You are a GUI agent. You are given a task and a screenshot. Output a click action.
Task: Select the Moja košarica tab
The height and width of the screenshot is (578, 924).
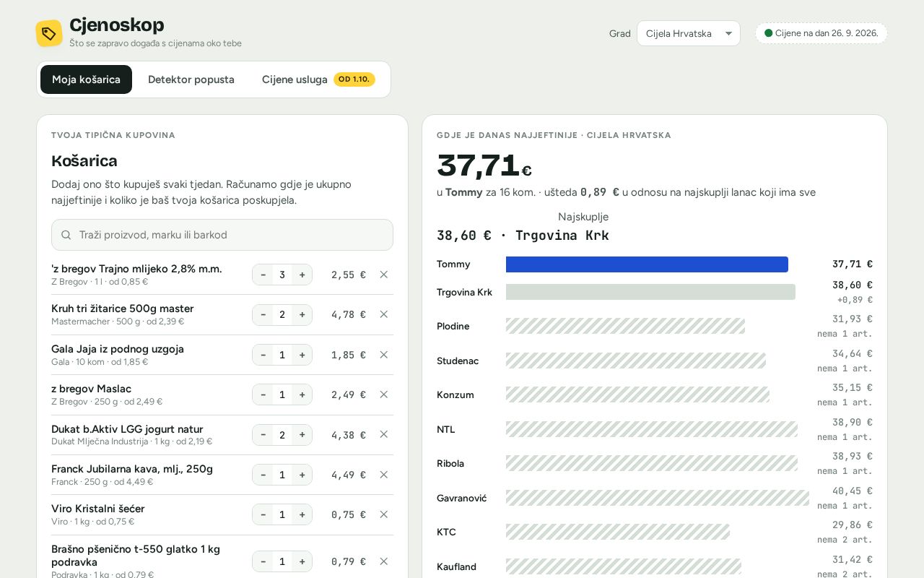tap(86, 79)
